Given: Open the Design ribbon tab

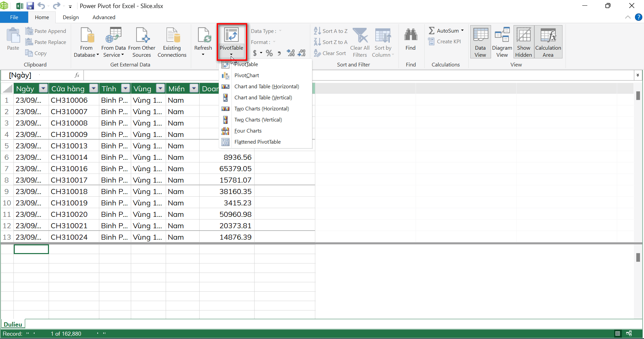Looking at the screenshot, I should click(70, 17).
